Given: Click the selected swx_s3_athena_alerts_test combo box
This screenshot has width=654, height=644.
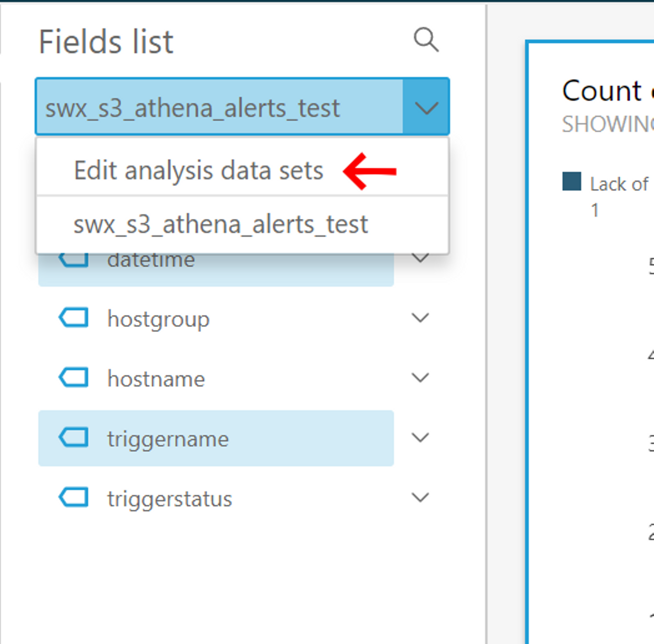Looking at the screenshot, I should (218, 108).
